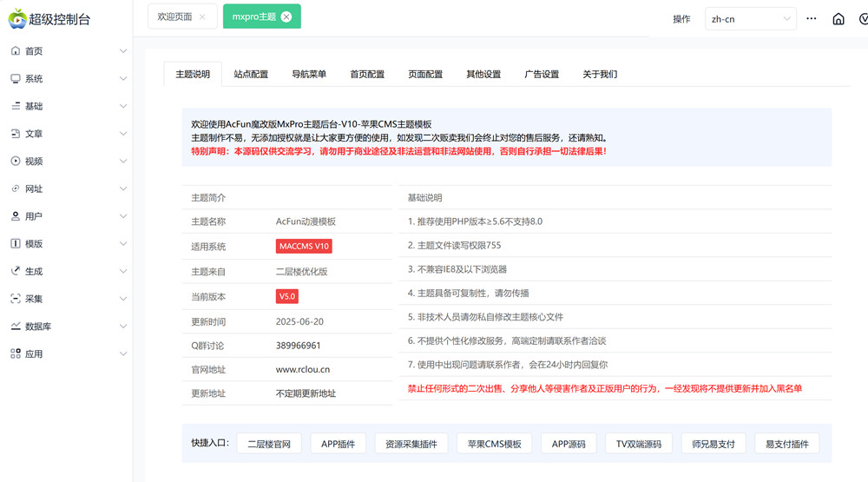Screen dimensions: 868x482
Task: Click the APP插件 shortcut button
Action: (338, 444)
